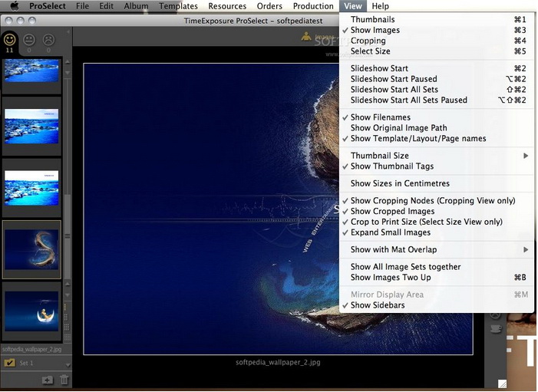The height and width of the screenshot is (392, 538).
Task: Click the add new set folder icon
Action: point(48,379)
